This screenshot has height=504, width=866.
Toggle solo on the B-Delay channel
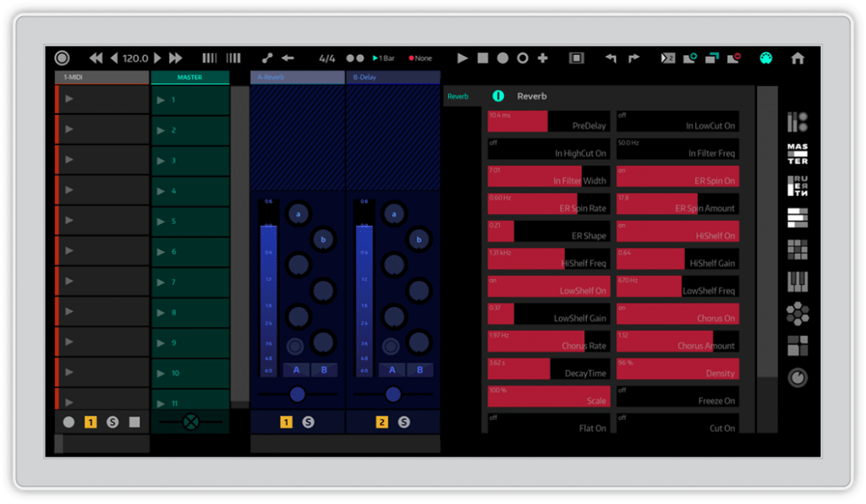tap(403, 422)
